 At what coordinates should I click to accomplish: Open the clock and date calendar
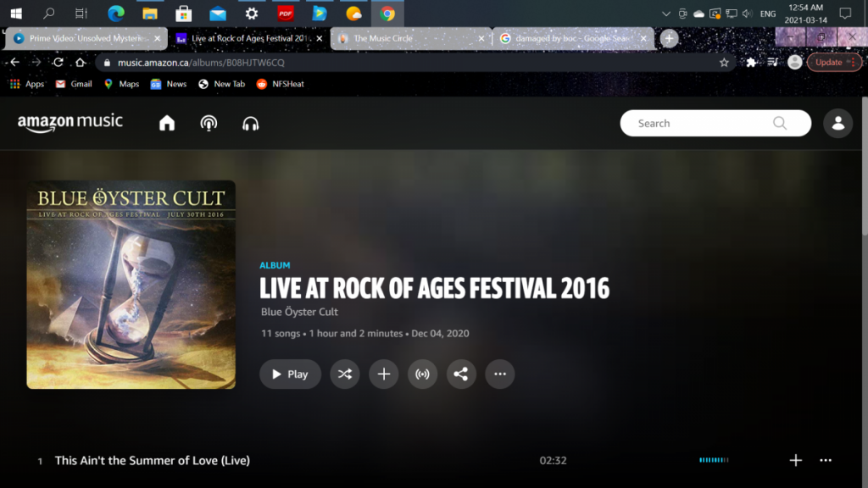(x=805, y=14)
